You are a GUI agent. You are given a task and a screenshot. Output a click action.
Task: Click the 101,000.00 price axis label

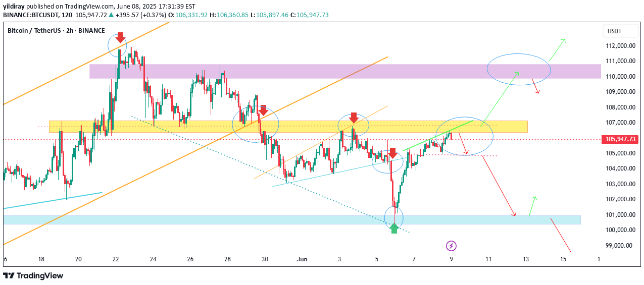(x=619, y=215)
